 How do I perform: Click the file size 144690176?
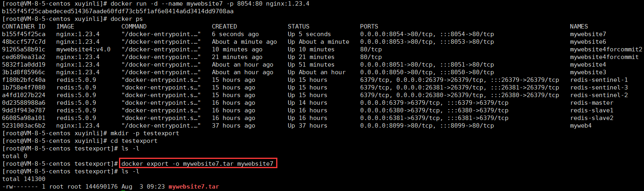(x=101, y=187)
